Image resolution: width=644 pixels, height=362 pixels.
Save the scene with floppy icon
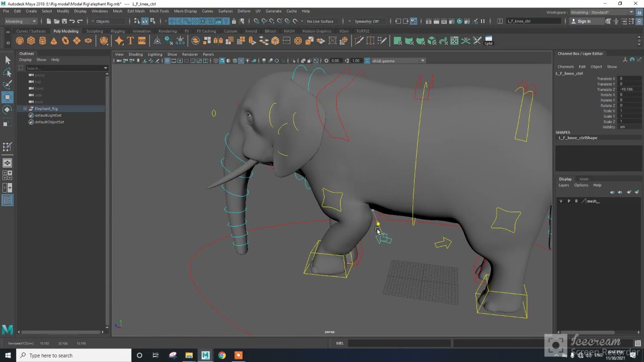[x=64, y=21]
